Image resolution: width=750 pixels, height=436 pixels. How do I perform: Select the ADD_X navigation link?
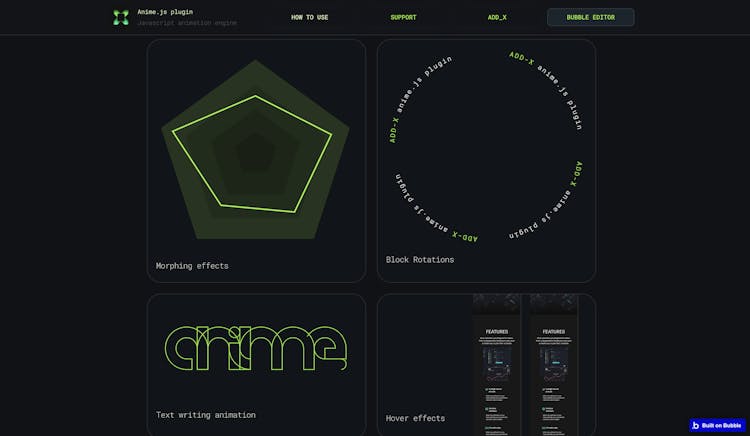[x=497, y=17]
